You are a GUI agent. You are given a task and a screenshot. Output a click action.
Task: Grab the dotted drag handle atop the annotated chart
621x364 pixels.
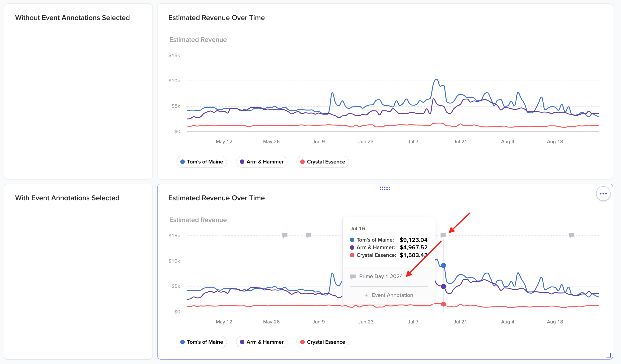tap(385, 188)
